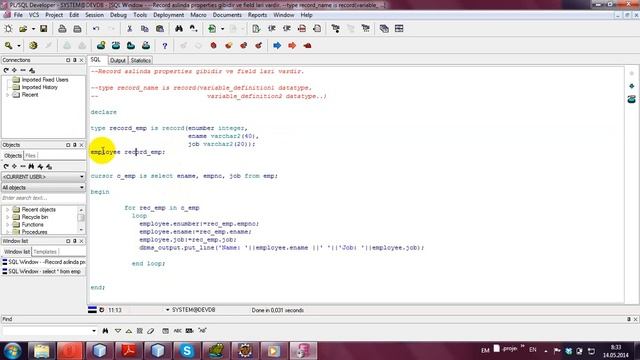Screen dimensions: 640x360
Task: Click the Imported History folder
Action: (40, 87)
